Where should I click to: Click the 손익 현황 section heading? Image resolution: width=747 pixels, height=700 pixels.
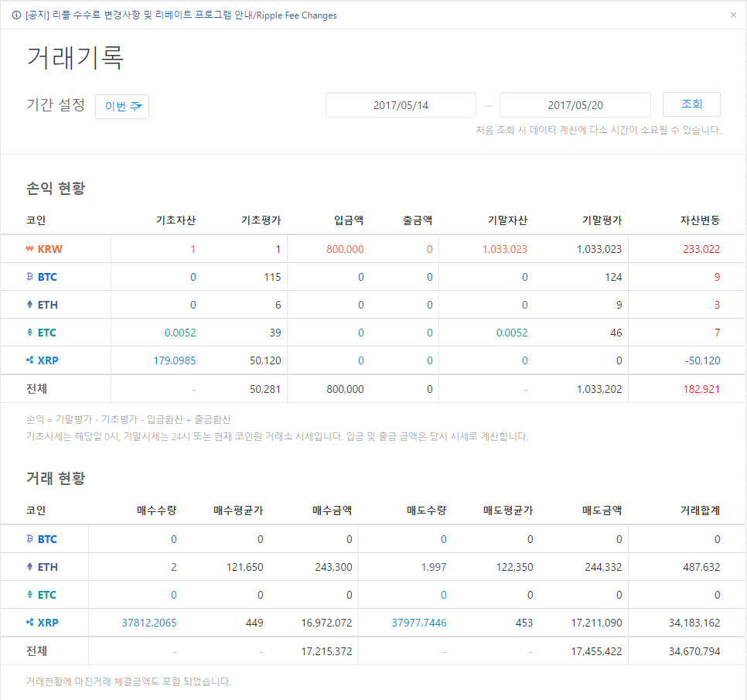56,188
